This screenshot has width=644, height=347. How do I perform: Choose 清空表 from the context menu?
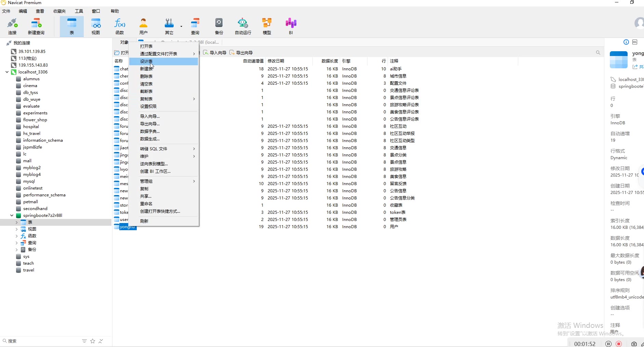(x=164, y=84)
